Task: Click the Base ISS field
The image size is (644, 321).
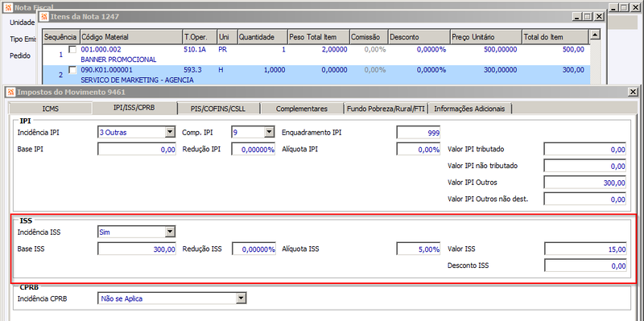Action: click(137, 249)
